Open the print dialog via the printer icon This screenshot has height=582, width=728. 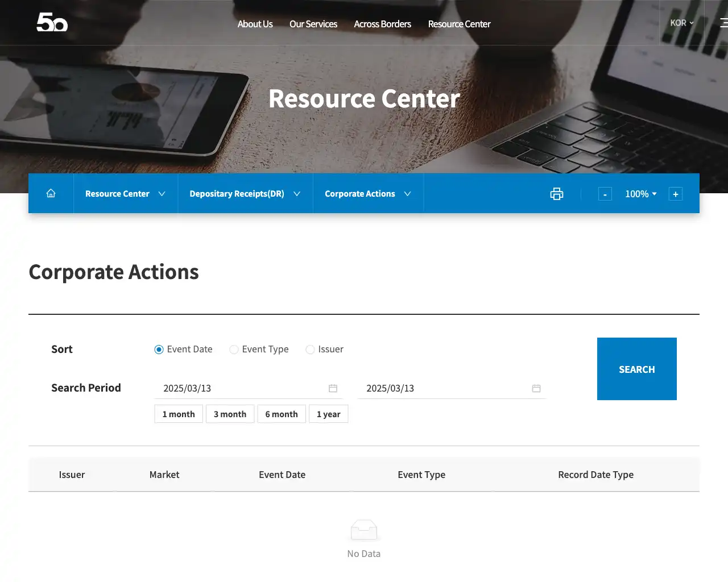556,194
